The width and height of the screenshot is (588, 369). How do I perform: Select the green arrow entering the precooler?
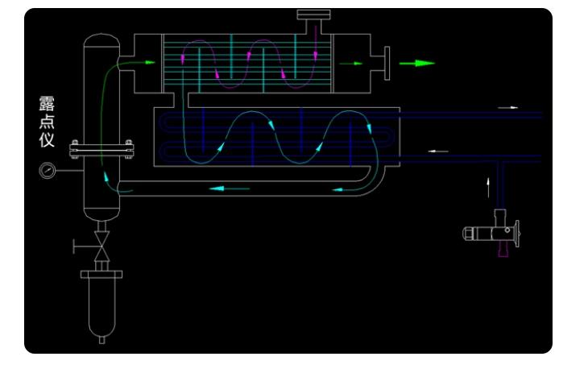pos(143,60)
